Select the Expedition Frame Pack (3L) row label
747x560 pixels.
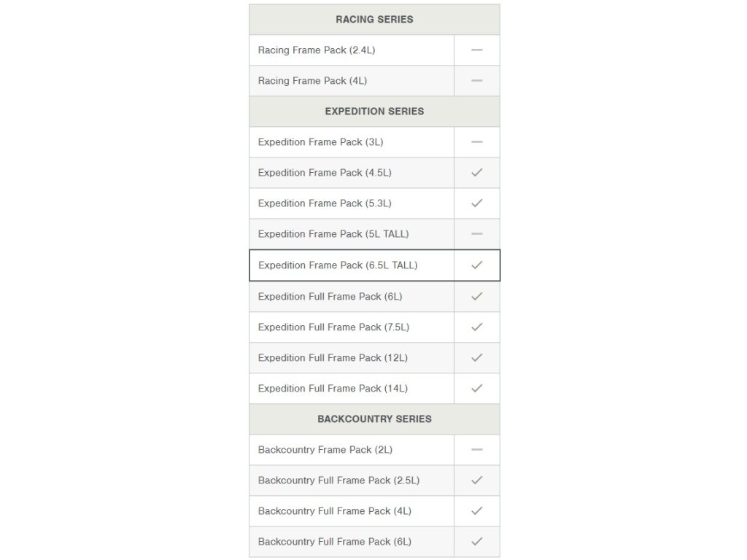click(320, 142)
